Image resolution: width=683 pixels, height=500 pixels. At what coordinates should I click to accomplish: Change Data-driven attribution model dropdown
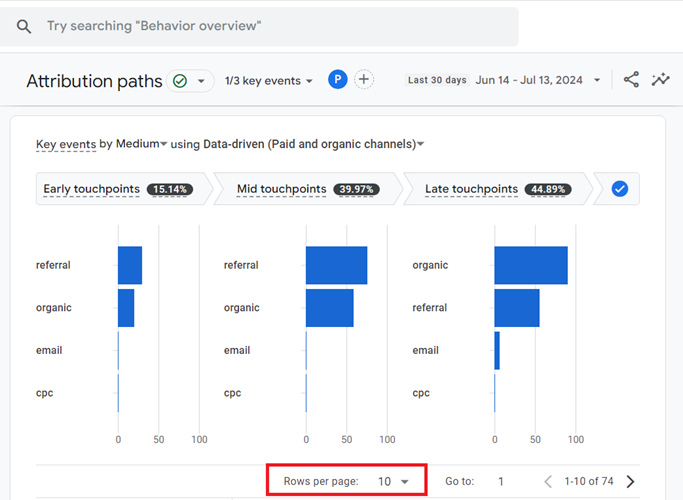coord(314,144)
